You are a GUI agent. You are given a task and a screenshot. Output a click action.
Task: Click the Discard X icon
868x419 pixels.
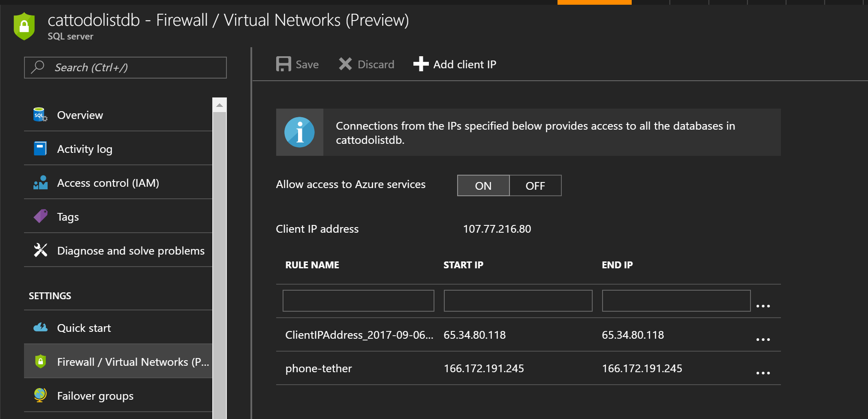pyautogui.click(x=345, y=64)
